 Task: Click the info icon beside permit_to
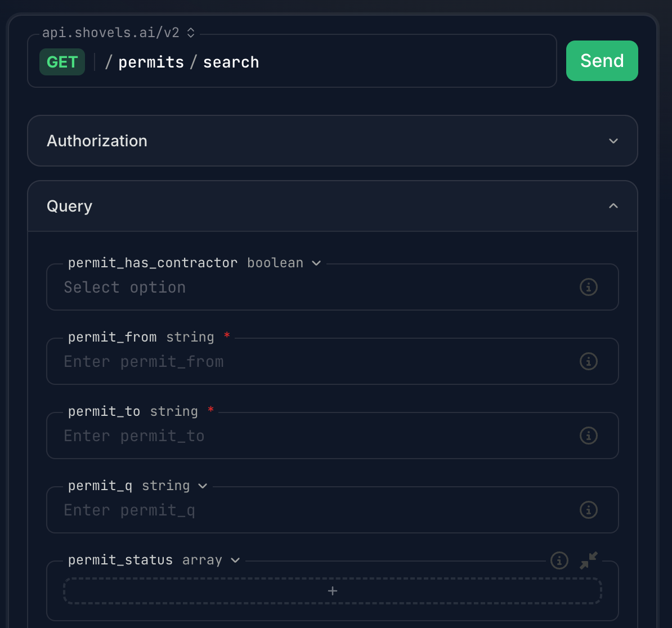588,436
